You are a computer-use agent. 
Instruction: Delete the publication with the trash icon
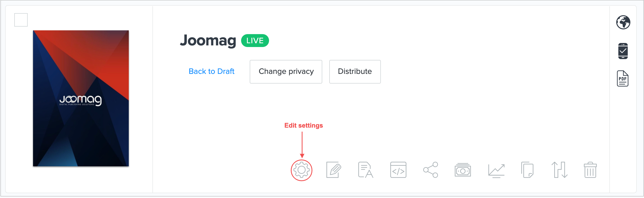[x=590, y=170]
